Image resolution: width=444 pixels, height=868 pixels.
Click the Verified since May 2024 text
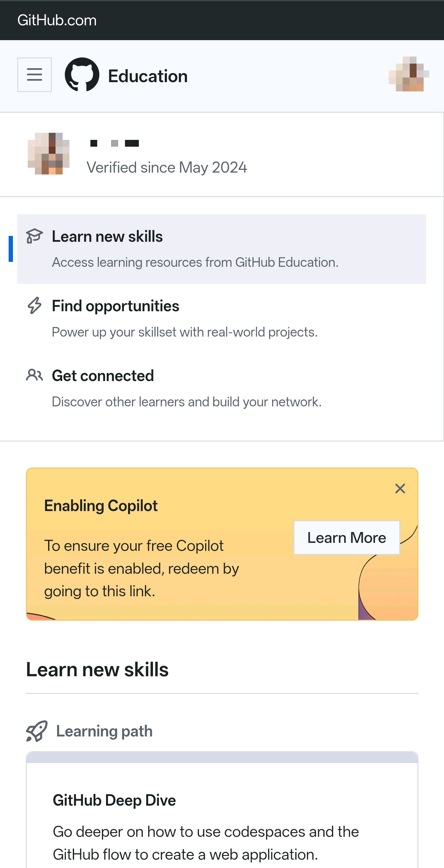[x=167, y=167]
